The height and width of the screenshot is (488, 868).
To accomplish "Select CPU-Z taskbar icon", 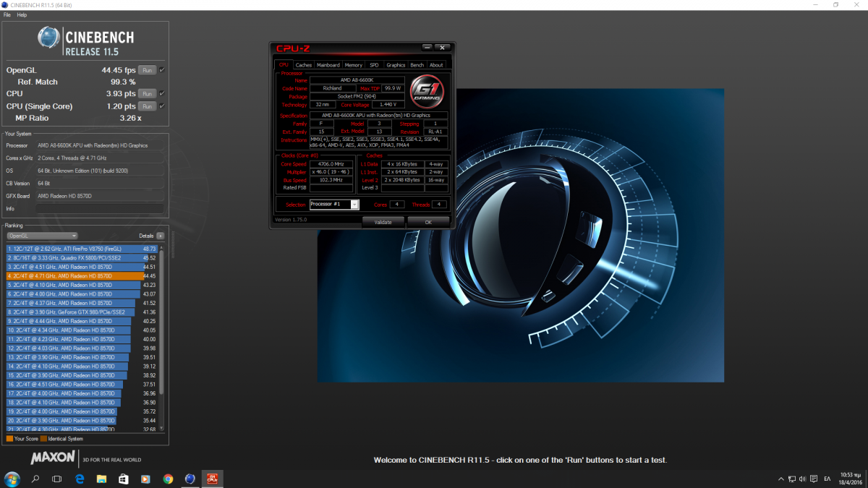I will click(213, 479).
